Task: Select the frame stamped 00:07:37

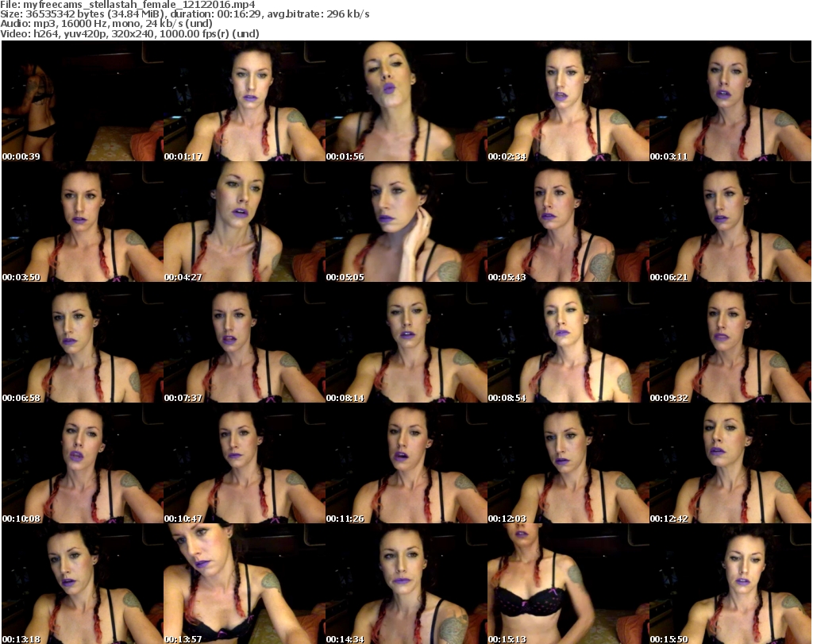Action: click(245, 343)
